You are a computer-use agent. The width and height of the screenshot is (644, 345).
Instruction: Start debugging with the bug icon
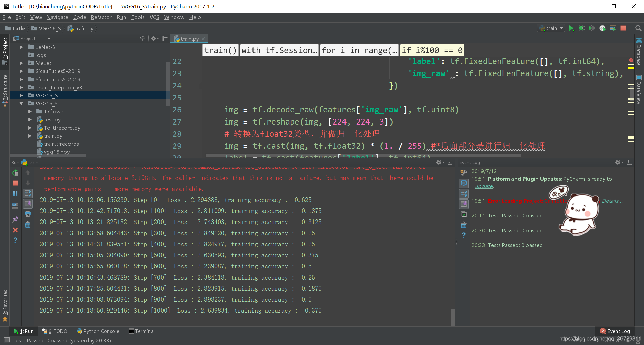click(582, 28)
